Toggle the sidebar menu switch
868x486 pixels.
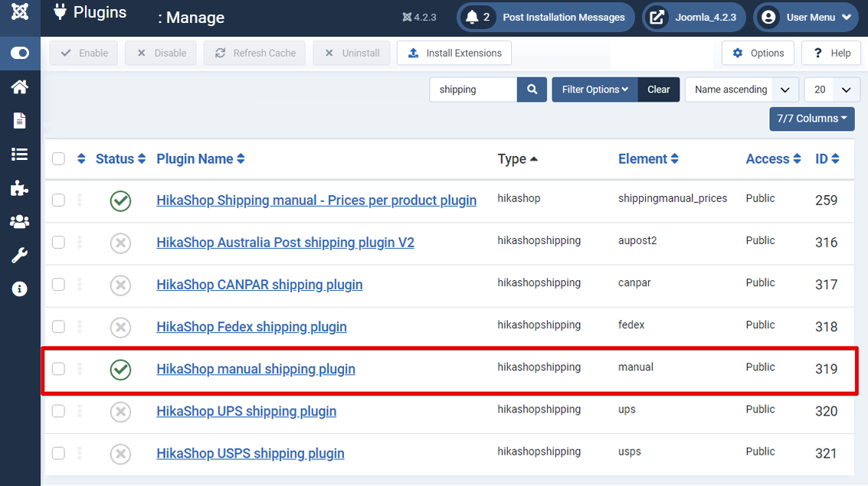(20, 53)
